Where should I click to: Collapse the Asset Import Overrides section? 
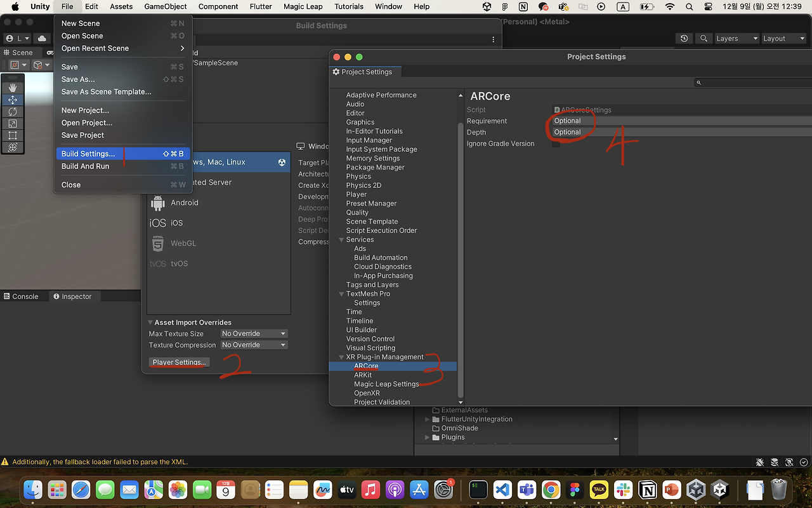150,323
